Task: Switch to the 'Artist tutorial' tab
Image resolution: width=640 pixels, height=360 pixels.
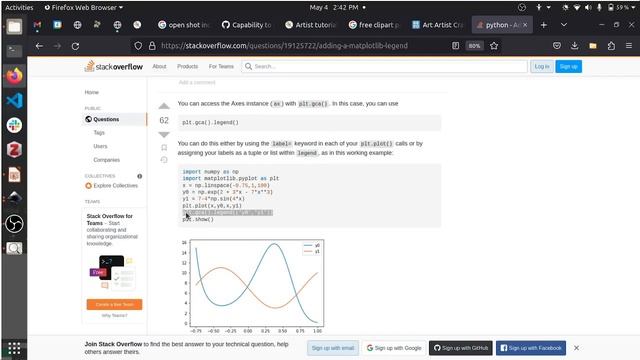Action: [310, 25]
